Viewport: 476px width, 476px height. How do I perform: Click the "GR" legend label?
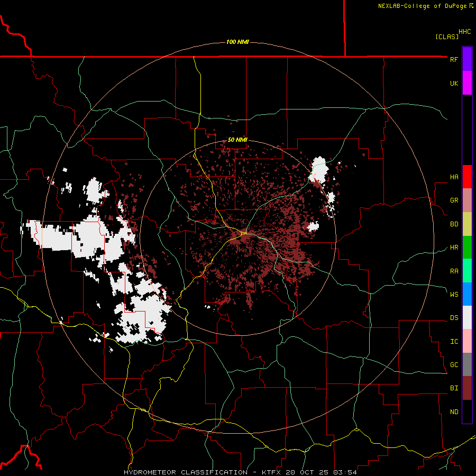click(x=454, y=200)
